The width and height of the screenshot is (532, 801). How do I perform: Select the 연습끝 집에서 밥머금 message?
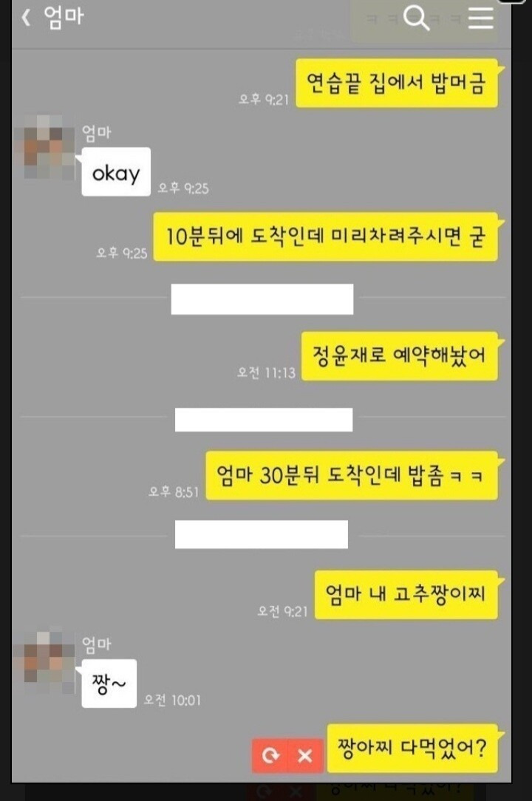coord(397,83)
